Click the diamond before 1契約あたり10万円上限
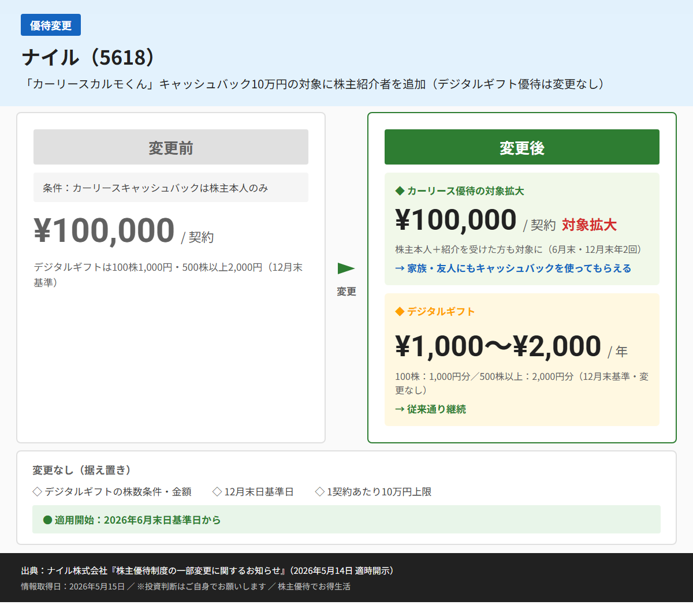 coord(320,492)
